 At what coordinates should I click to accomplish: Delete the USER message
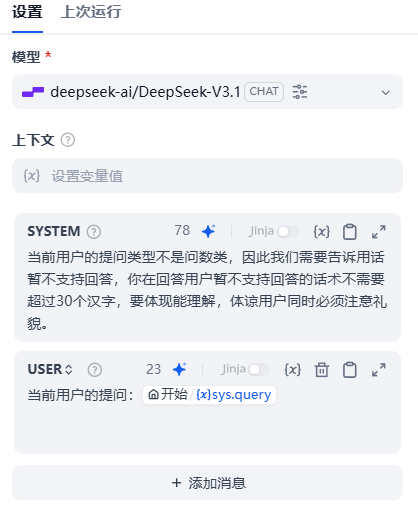322,369
